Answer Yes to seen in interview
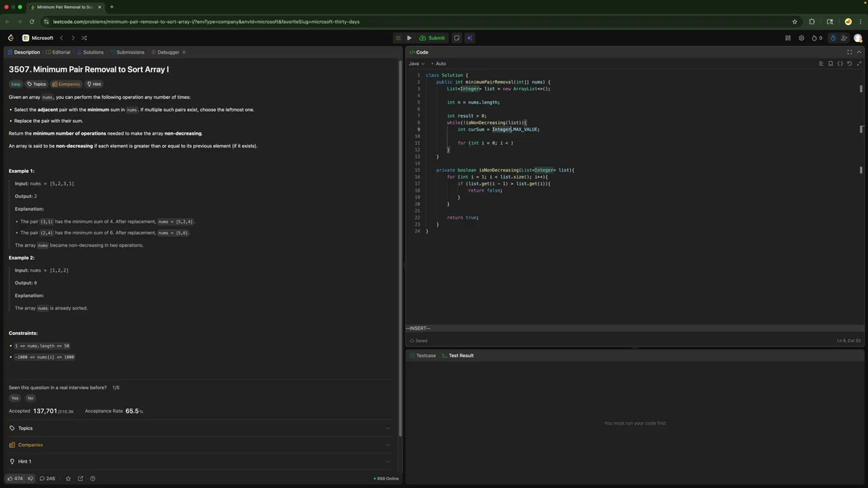Viewport: 868px width, 488px height. click(x=15, y=399)
